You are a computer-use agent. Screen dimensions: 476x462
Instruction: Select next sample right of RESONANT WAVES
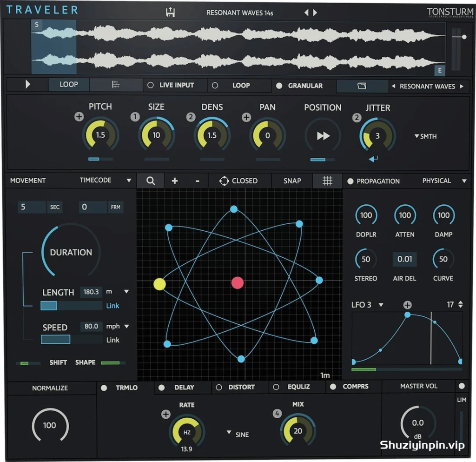[x=462, y=86]
